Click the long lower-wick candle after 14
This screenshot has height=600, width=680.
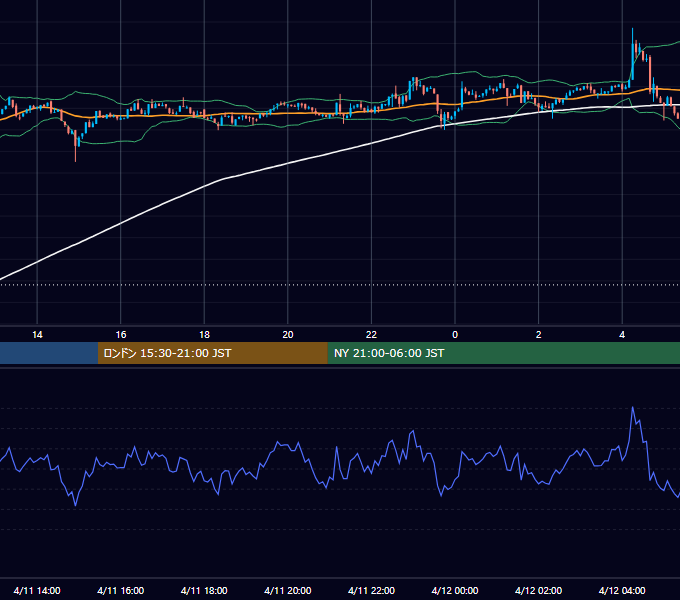point(75,145)
